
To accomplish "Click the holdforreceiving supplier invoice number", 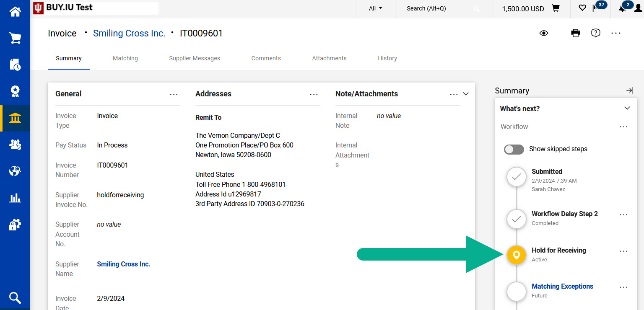I will point(120,195).
